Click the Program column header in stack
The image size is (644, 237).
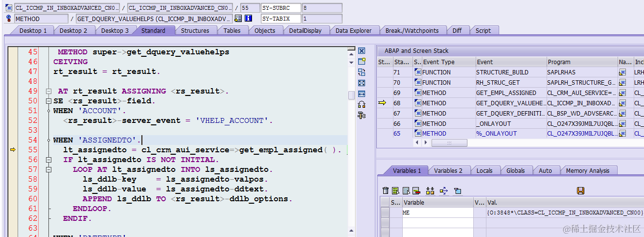pyautogui.click(x=582, y=62)
